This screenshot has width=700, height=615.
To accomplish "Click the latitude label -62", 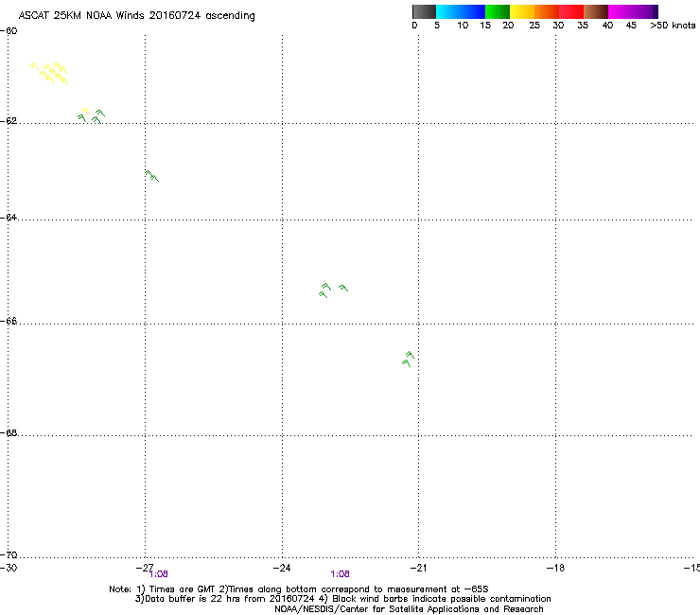I will 9,121.
